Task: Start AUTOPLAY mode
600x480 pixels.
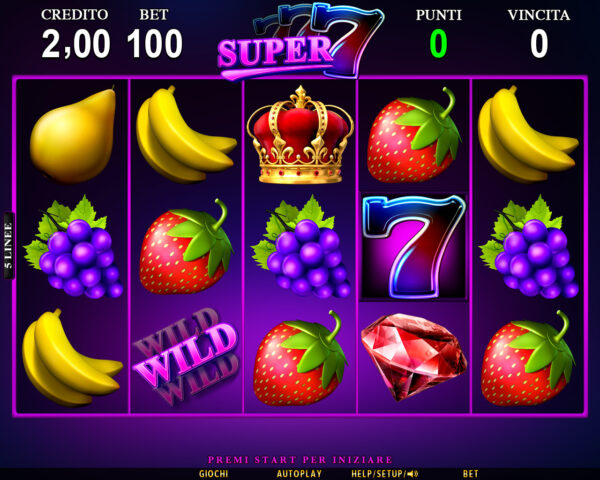Action: pyautogui.click(x=299, y=474)
